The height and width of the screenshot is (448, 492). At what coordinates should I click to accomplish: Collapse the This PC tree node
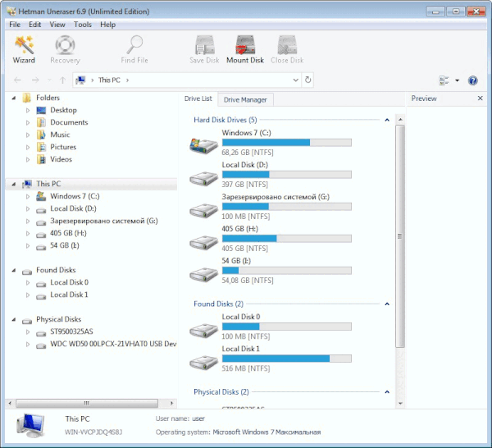coord(14,185)
